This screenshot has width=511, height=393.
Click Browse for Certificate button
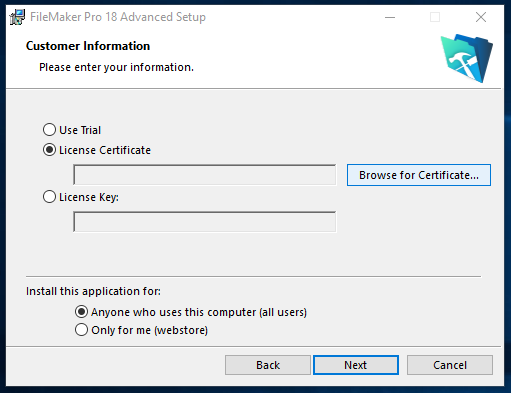(419, 175)
